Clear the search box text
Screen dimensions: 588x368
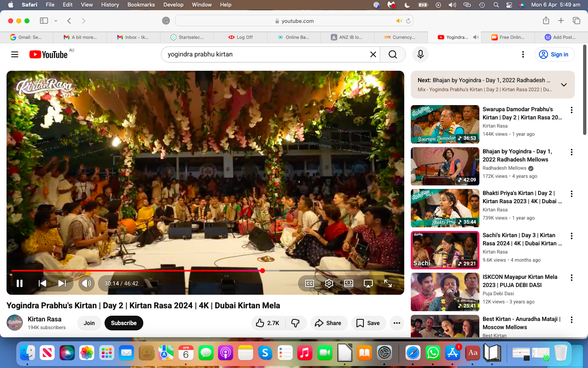(x=373, y=54)
